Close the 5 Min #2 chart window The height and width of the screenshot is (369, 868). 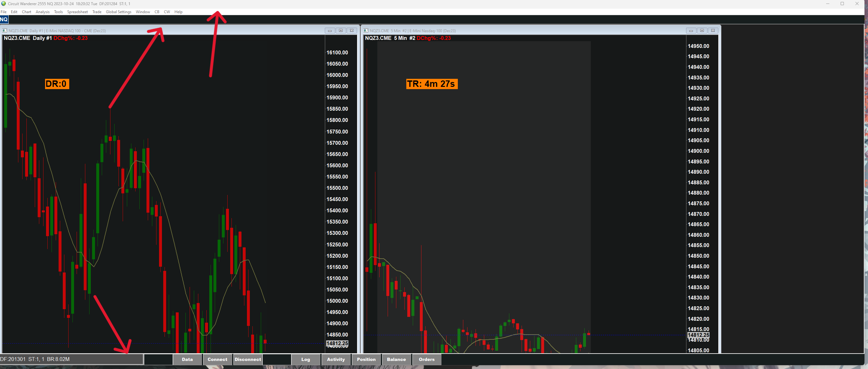713,31
